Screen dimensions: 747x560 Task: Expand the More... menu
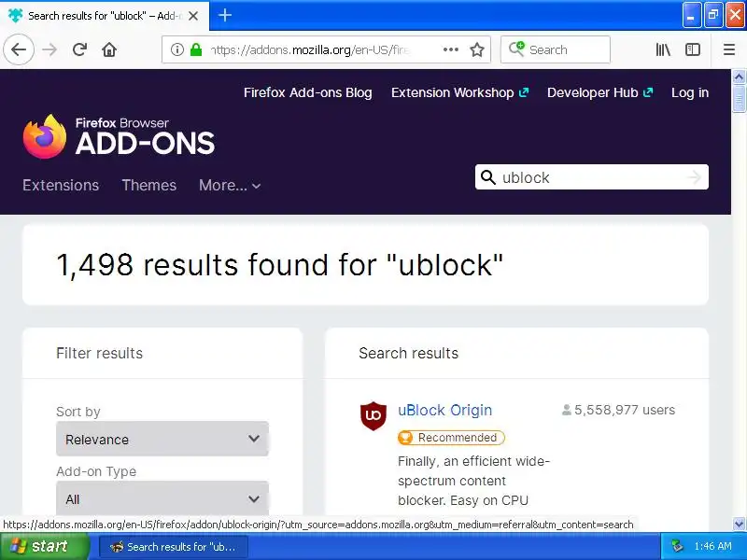pyautogui.click(x=230, y=185)
